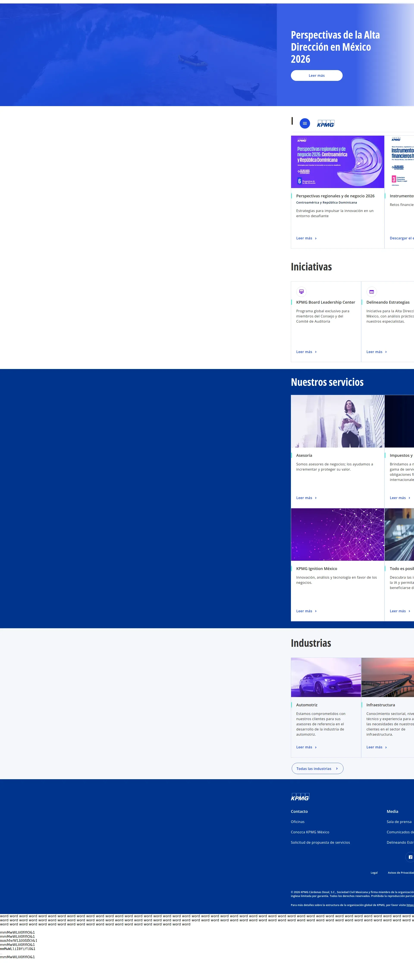Screen dimensions: 414x980
Task: Click Leer más under Automotriz
Action: (306, 747)
